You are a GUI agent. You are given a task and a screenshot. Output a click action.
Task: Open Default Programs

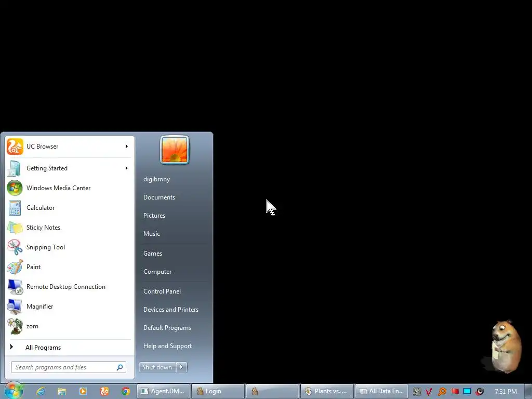167,328
